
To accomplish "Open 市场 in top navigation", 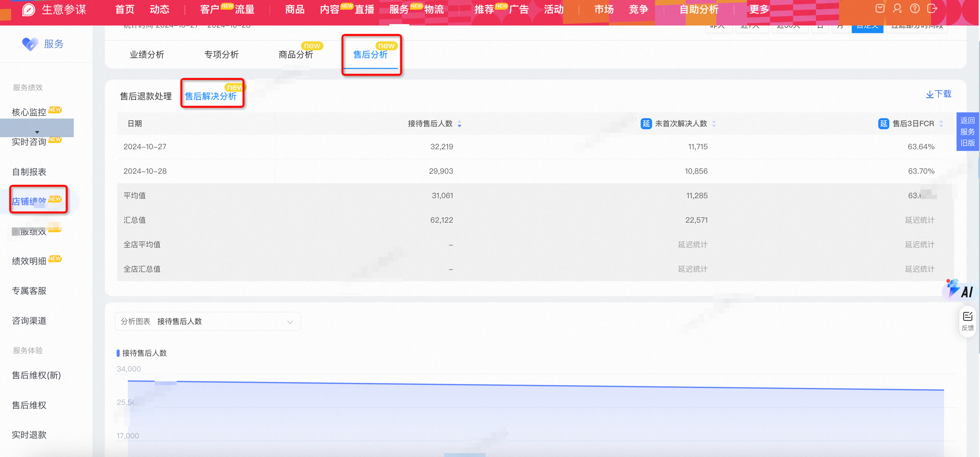I will pyautogui.click(x=604, y=10).
